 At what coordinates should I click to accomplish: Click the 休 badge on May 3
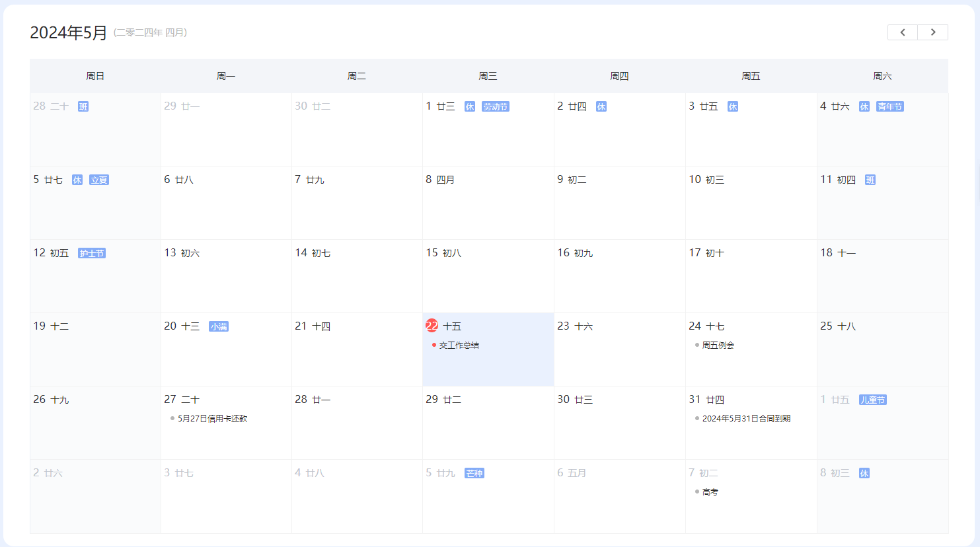[733, 106]
